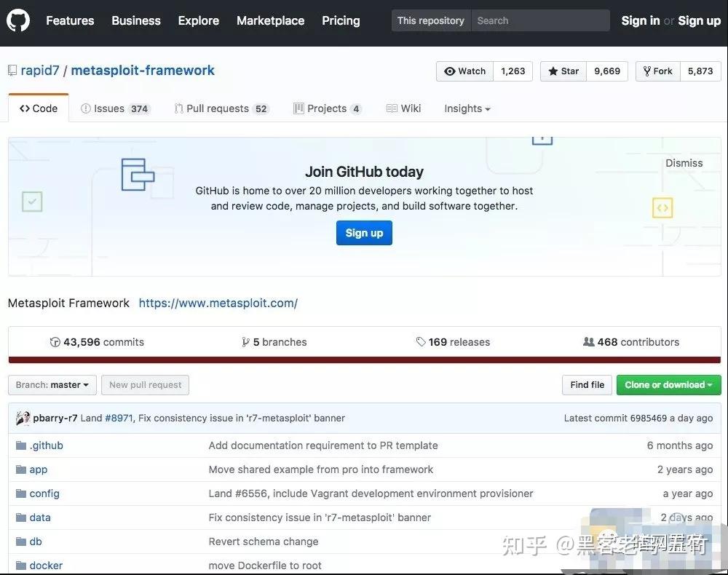Open the rapid7 owner link

(x=40, y=71)
